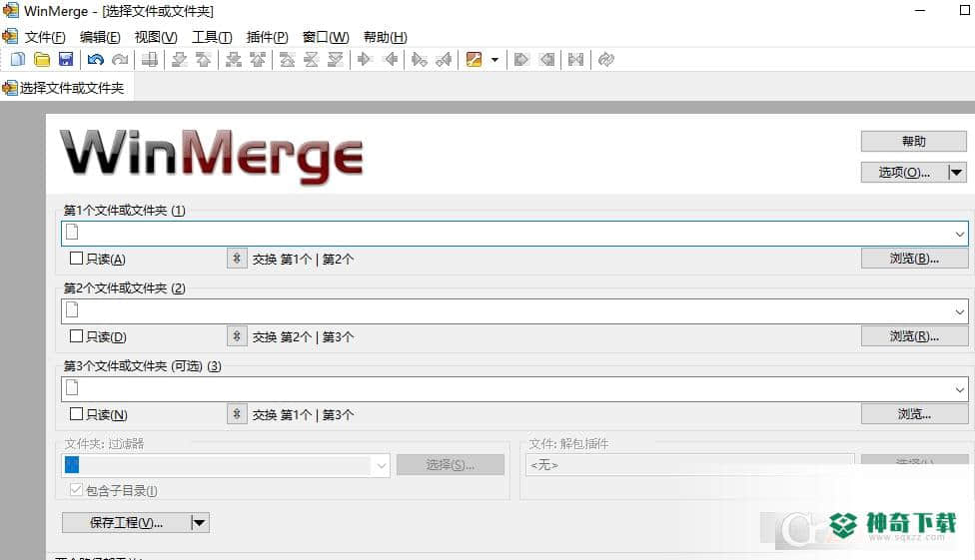Click the Select Line Difference toolbar icon
Image resolution: width=975 pixels, height=560 pixels.
tap(149, 60)
